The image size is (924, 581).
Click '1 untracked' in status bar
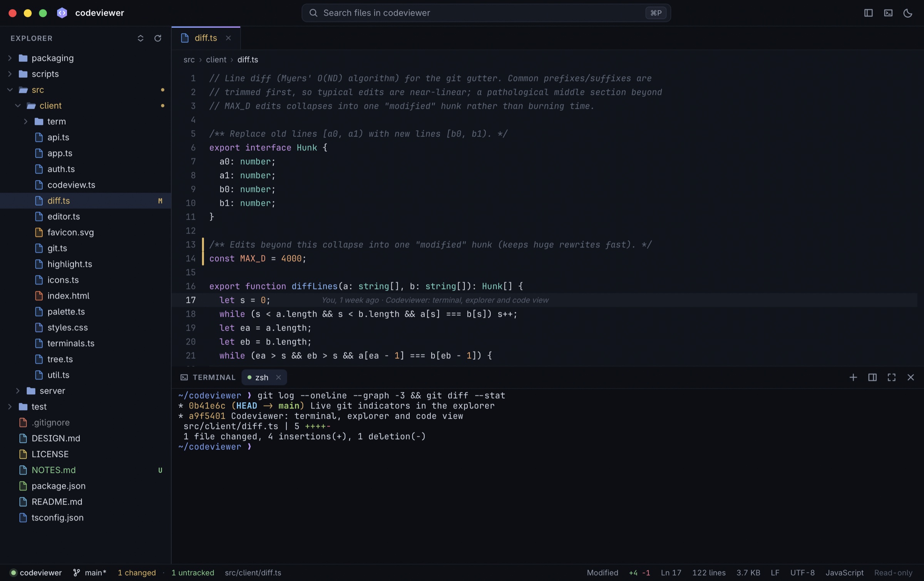tap(192, 573)
